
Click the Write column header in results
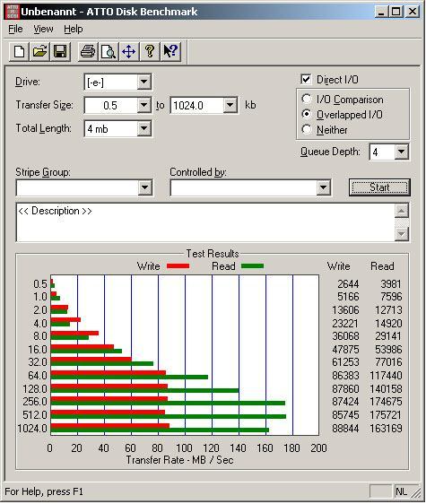point(338,266)
